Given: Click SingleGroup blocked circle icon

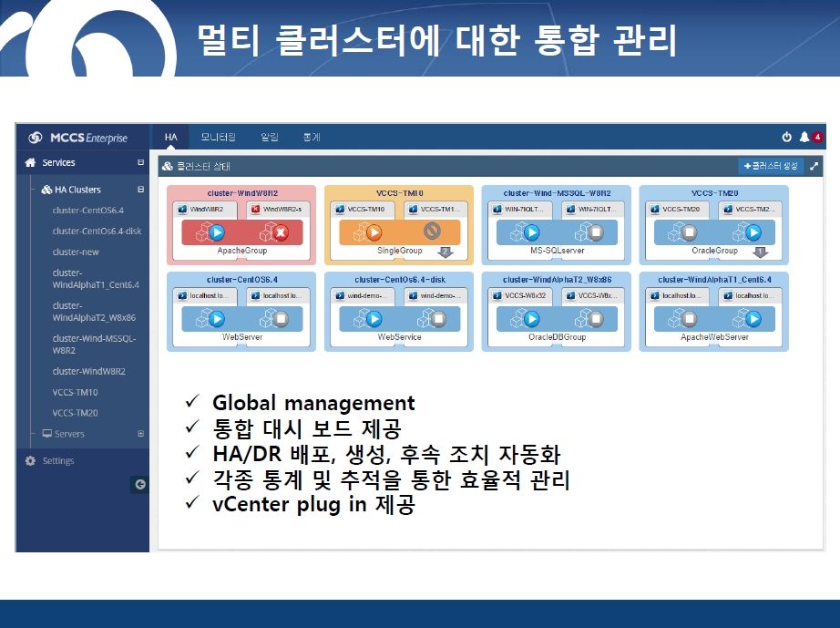Looking at the screenshot, I should coord(432,231).
